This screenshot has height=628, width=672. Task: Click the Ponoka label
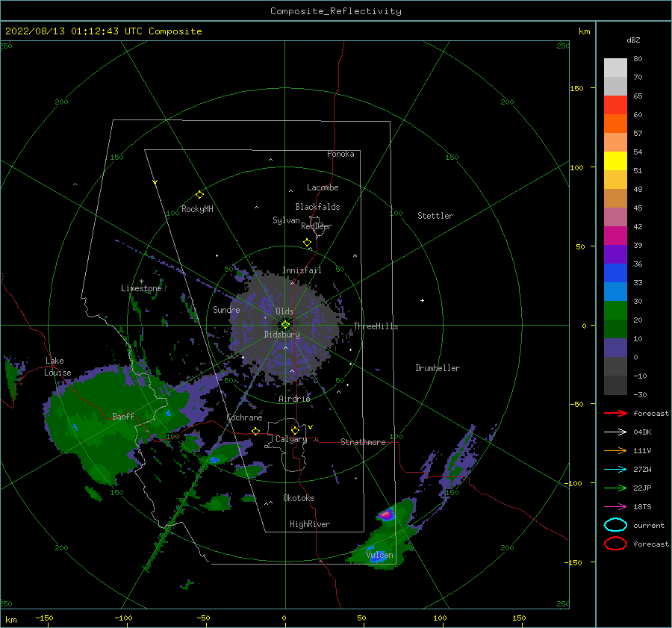tap(340, 154)
